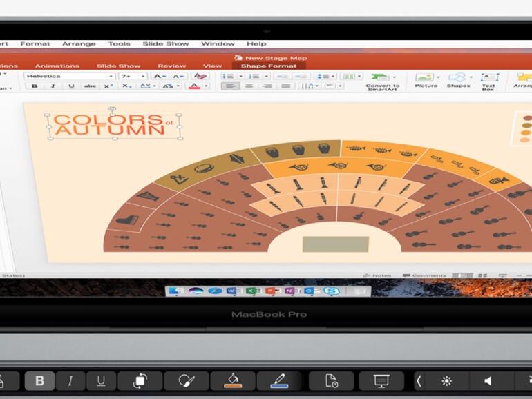
Task: Click the red font color button
Action: tap(194, 86)
